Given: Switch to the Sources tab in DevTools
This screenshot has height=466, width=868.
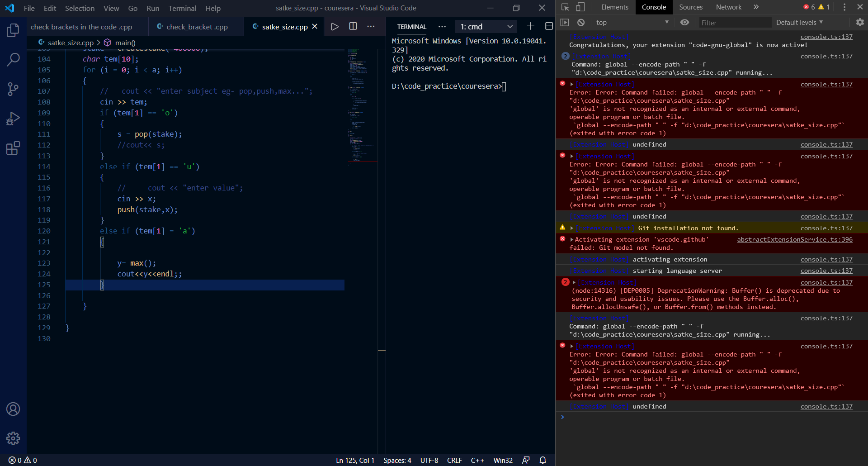Looking at the screenshot, I should (690, 7).
